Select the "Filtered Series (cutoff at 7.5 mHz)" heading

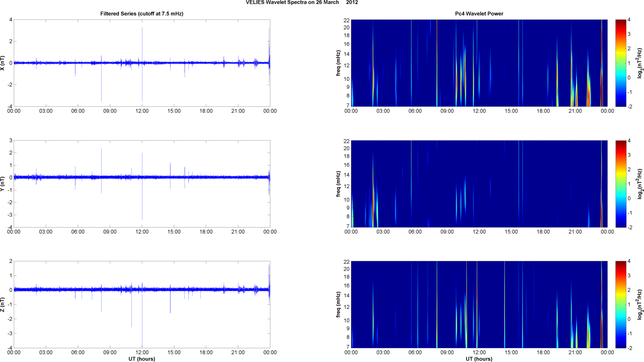click(142, 14)
